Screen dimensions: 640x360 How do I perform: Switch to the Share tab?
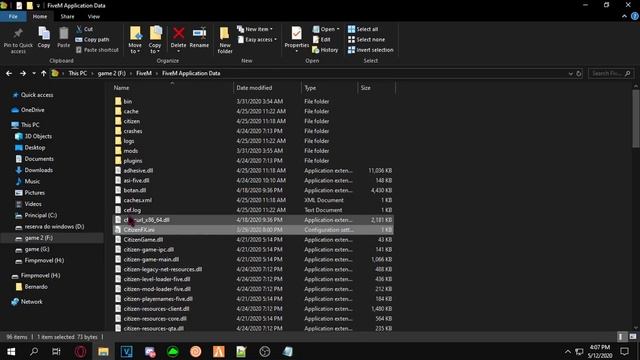(x=67, y=16)
